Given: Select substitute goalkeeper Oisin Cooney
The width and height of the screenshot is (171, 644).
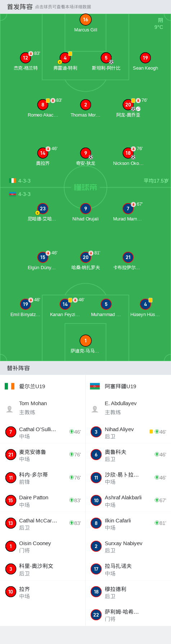Looking at the screenshot, I should click(42, 546).
